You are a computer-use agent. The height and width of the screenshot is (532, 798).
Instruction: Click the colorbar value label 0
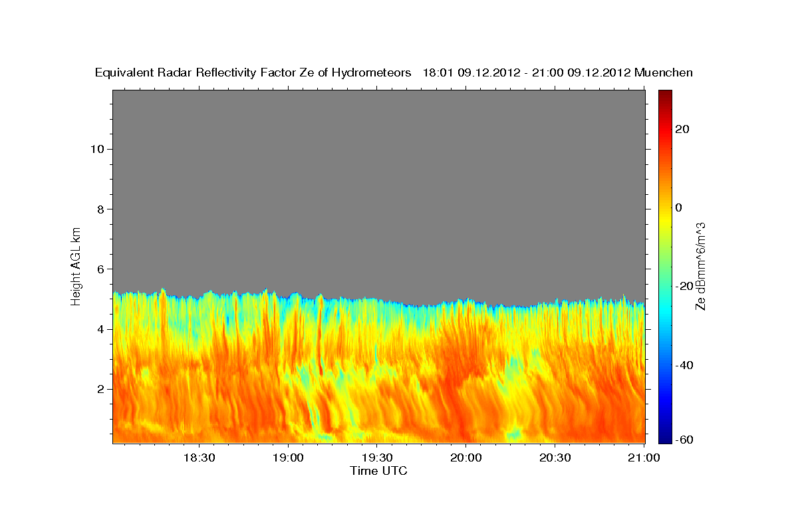click(678, 207)
